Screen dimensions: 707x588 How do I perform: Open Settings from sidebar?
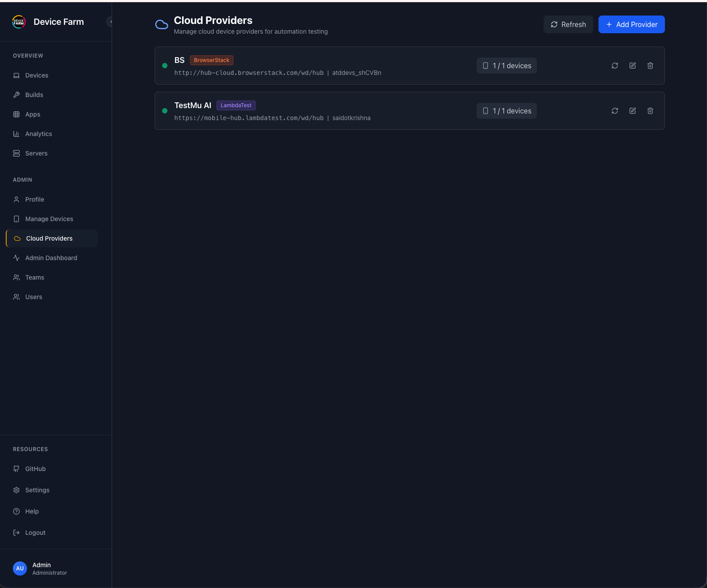click(x=37, y=490)
